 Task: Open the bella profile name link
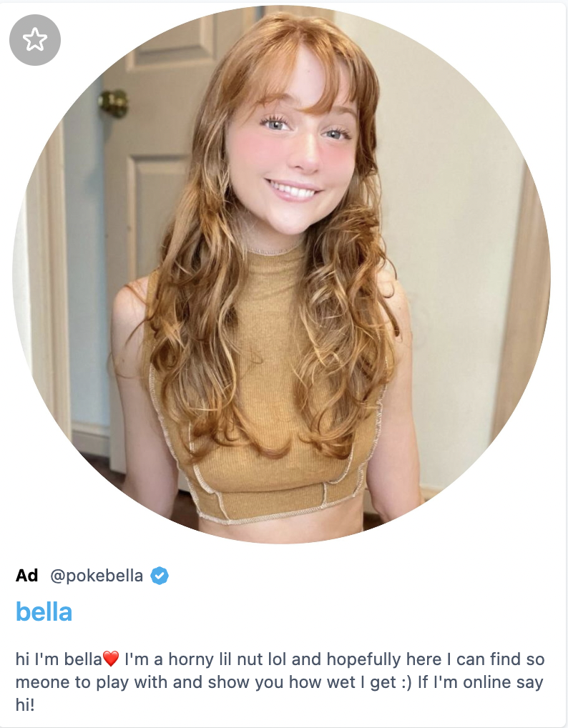44,611
